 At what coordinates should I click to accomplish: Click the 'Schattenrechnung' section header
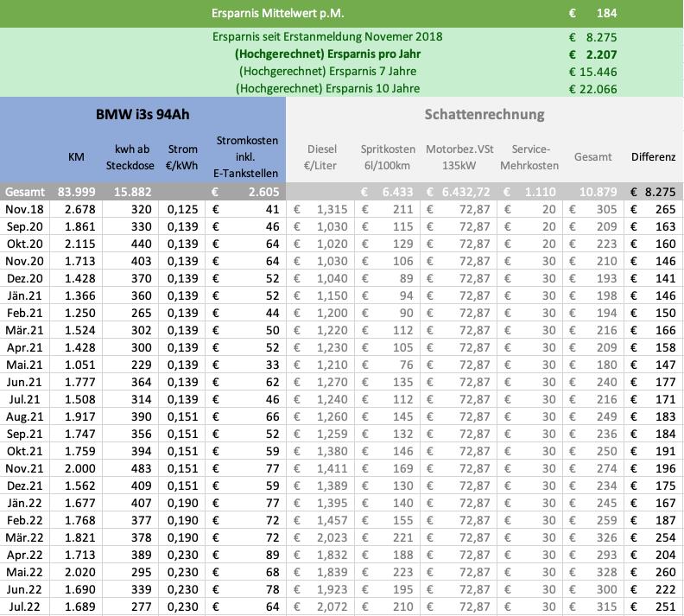(484, 114)
